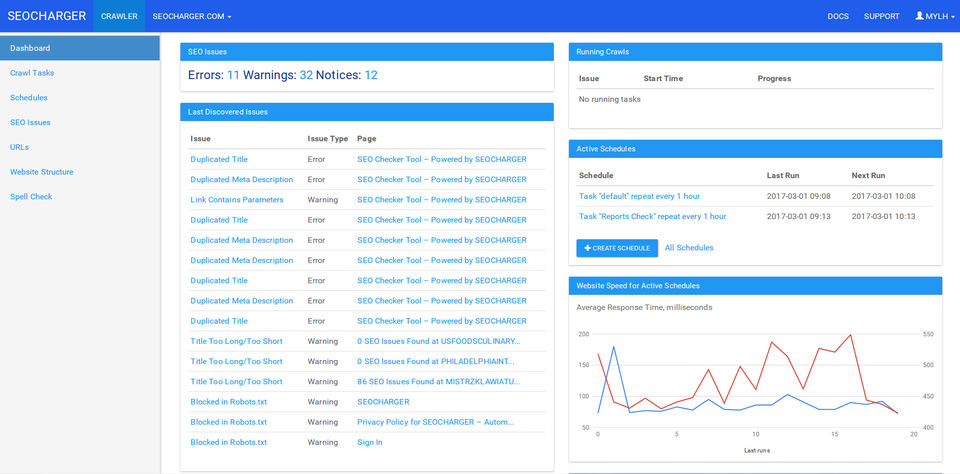Select the CRAWLER tab in navbar

pos(119,16)
